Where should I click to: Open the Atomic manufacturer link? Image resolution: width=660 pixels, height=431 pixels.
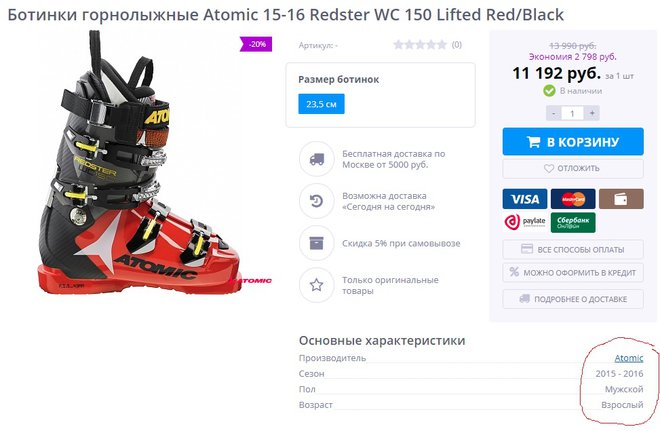(629, 358)
